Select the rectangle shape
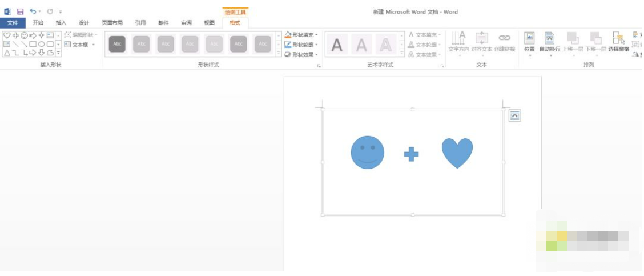Screen dimensions: 644x276 tap(33, 44)
